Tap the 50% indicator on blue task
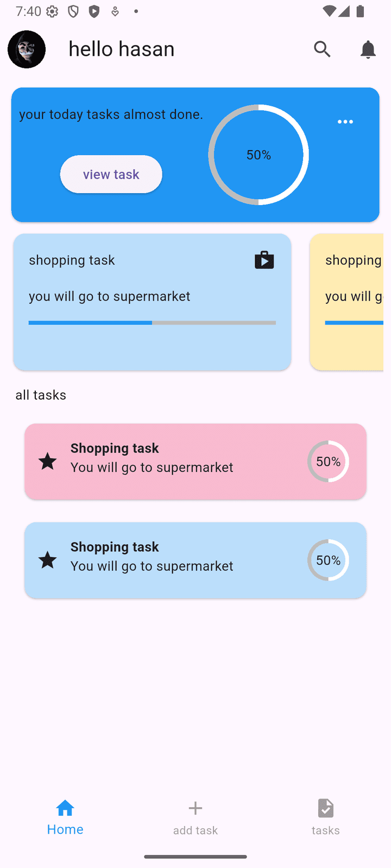Viewport: 391px width, 868px height. click(x=328, y=560)
